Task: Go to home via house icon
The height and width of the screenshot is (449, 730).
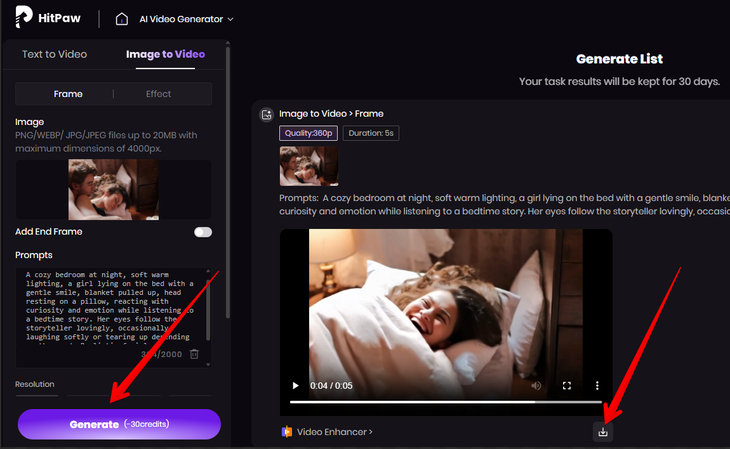Action: click(x=122, y=19)
